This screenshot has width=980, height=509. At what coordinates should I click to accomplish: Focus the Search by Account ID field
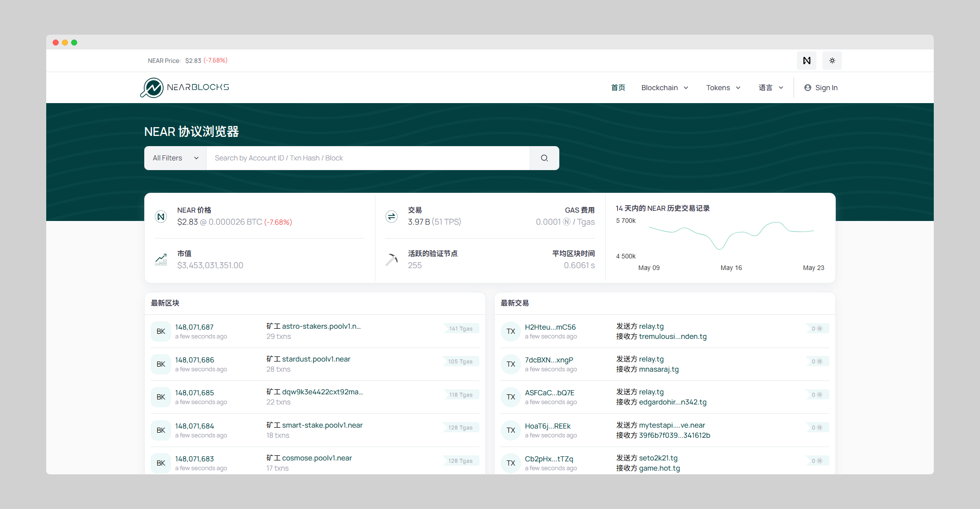click(x=368, y=158)
